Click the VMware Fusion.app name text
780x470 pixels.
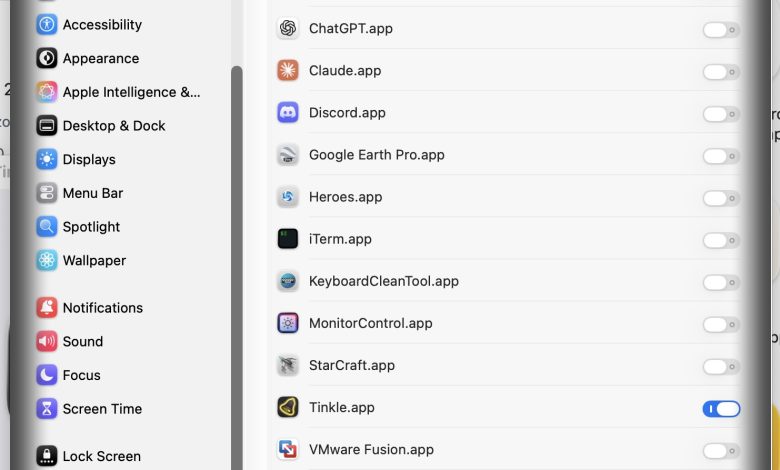[371, 450]
